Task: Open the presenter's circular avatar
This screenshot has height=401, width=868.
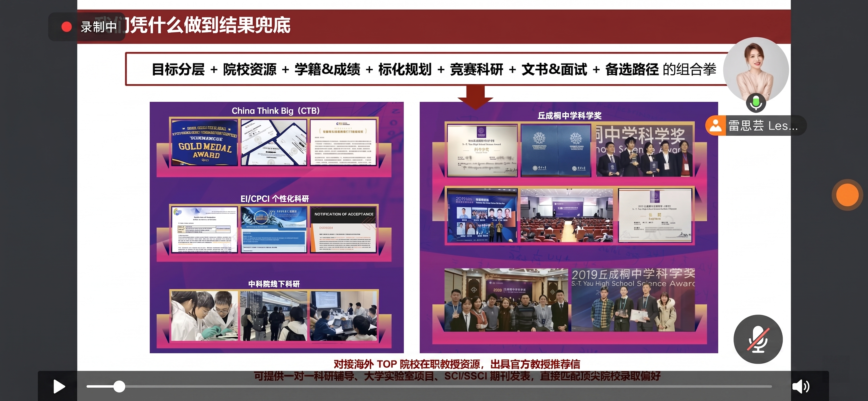Action: tap(756, 70)
